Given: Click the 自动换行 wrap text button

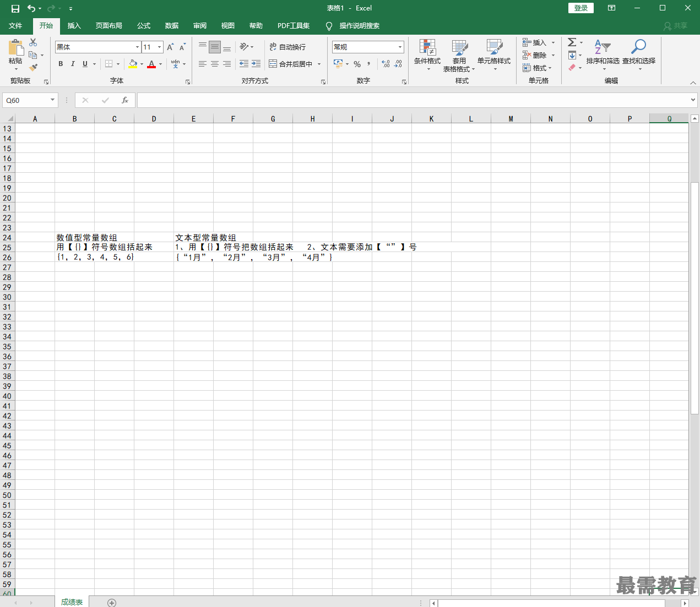Looking at the screenshot, I should click(x=287, y=47).
